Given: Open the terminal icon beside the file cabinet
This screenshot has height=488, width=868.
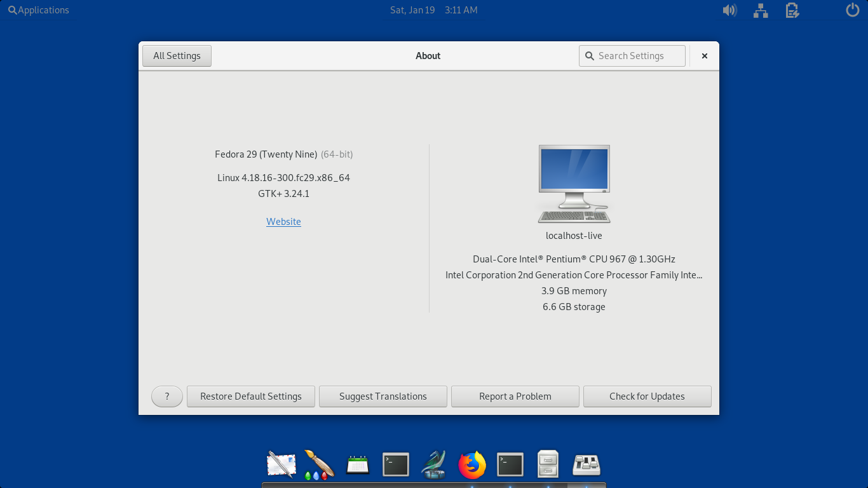Looking at the screenshot, I should (x=510, y=464).
